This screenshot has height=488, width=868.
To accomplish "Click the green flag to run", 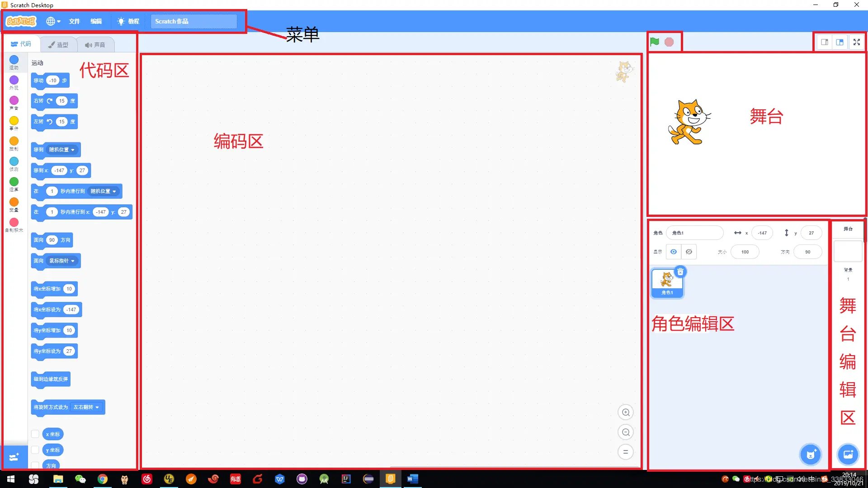I will click(x=654, y=42).
